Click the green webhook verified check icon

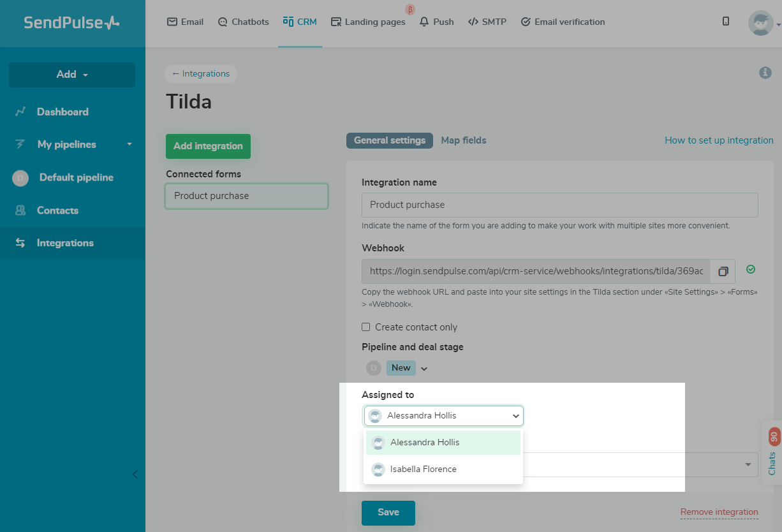tap(751, 270)
